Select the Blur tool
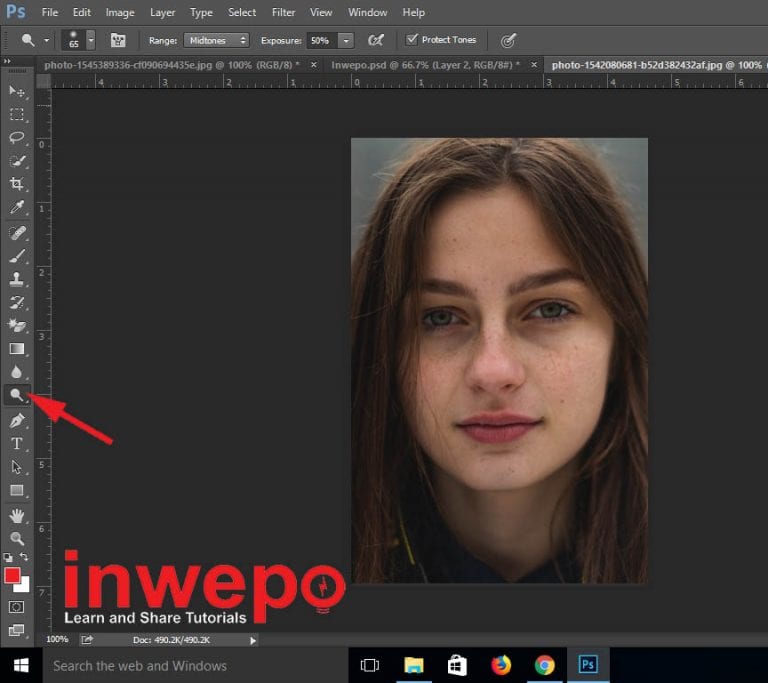The image size is (768, 683). (17, 372)
